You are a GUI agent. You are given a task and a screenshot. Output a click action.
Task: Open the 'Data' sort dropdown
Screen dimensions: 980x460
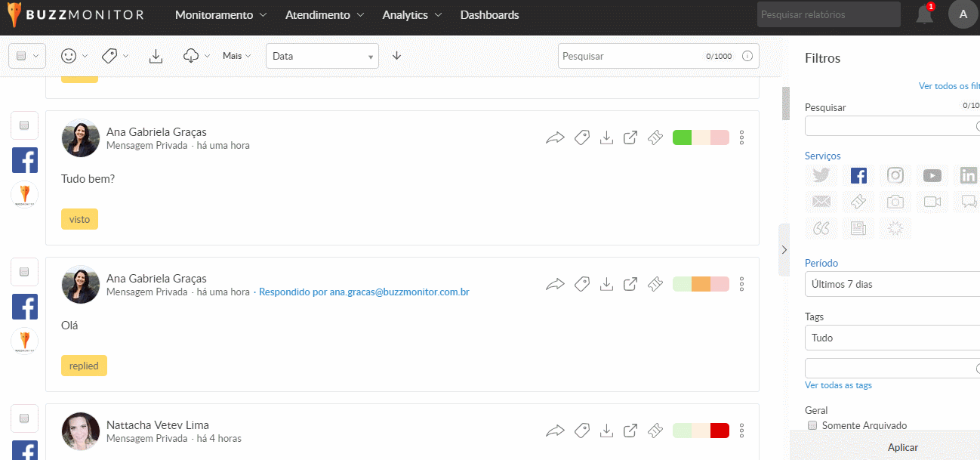tap(322, 56)
